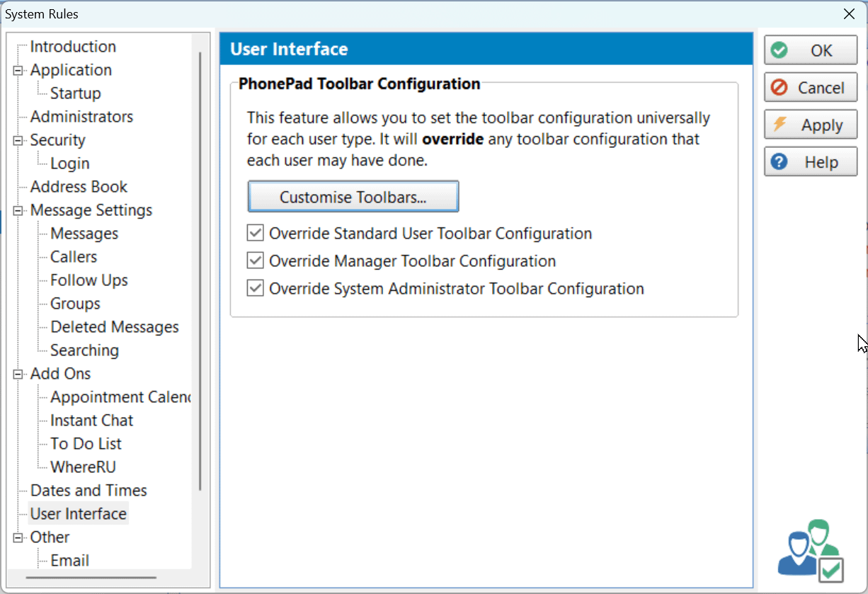Select Introduction in the tree

73,47
